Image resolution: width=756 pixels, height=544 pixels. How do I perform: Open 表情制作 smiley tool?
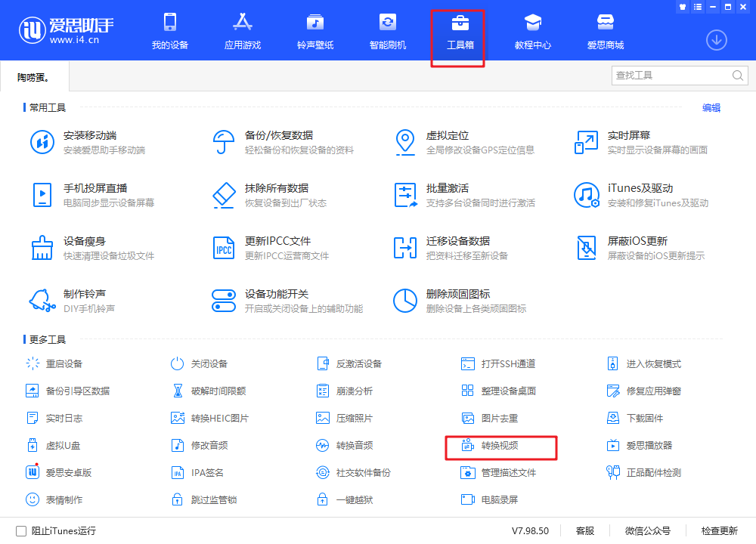[x=54, y=499]
